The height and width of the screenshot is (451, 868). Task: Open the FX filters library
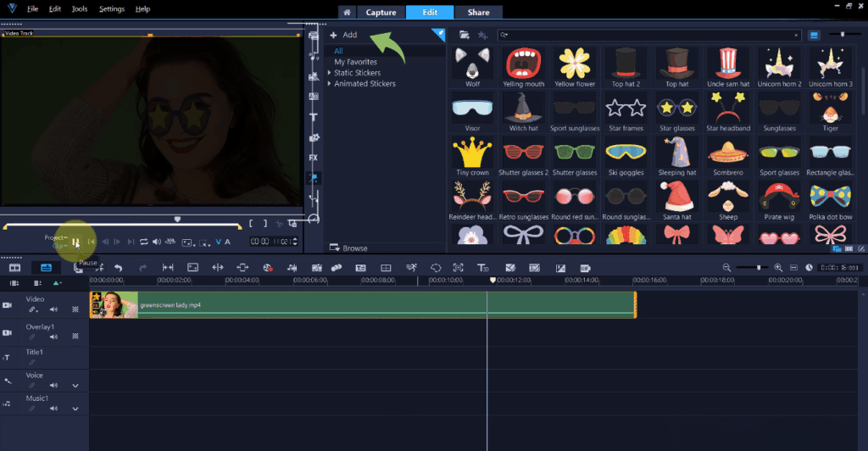(314, 158)
